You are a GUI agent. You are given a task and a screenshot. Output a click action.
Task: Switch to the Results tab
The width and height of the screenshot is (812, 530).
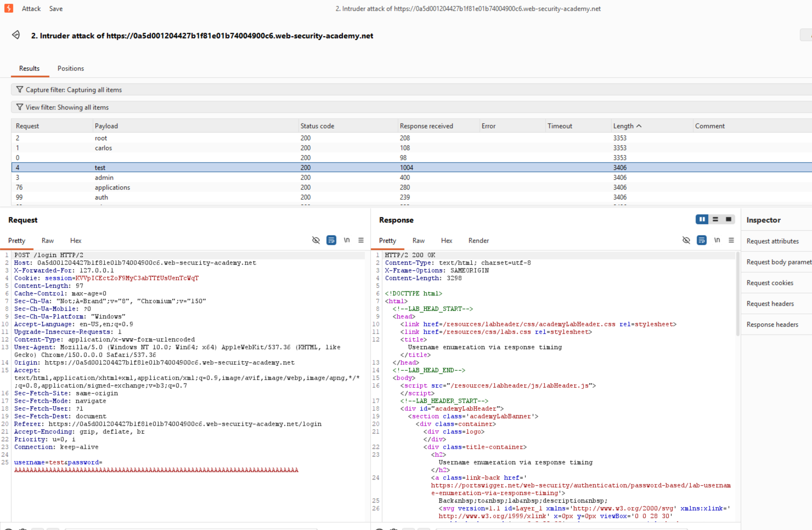[x=29, y=68]
